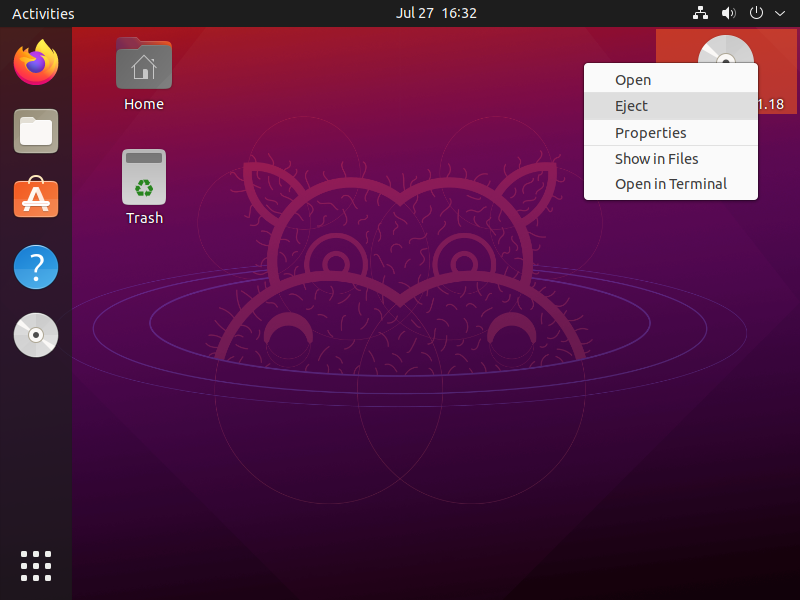Click the network icon in top bar

pyautogui.click(x=700, y=14)
